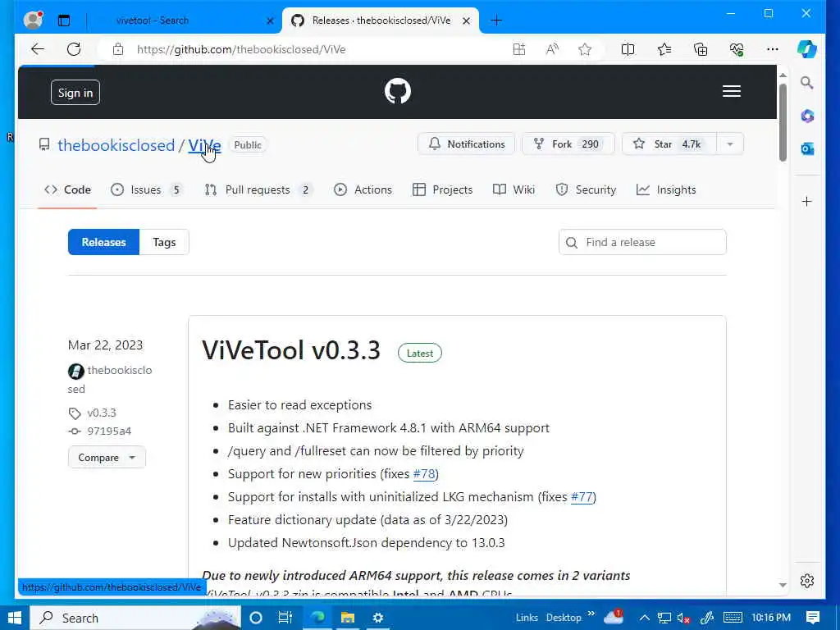Open File Explorer from taskbar

[x=348, y=618]
